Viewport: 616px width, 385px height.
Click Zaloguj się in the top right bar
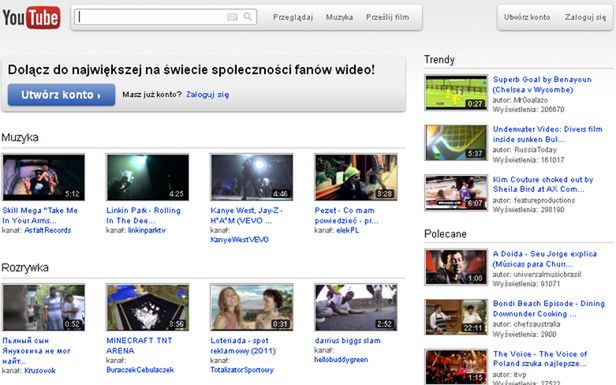(585, 17)
